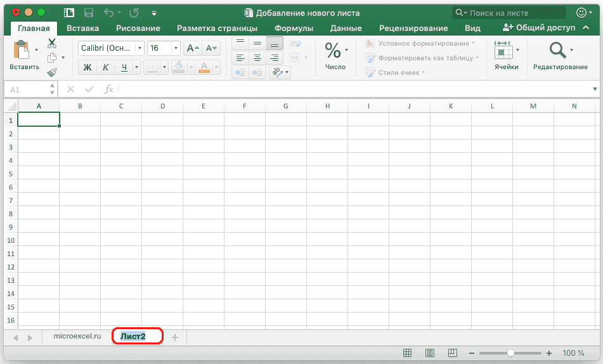Image resolution: width=603 pixels, height=364 pixels.
Task: Switch to the microexcel.ru sheet tab
Action: (77, 337)
